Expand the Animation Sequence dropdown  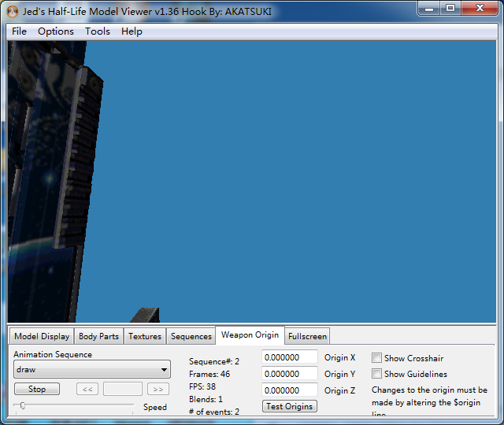coord(92,369)
